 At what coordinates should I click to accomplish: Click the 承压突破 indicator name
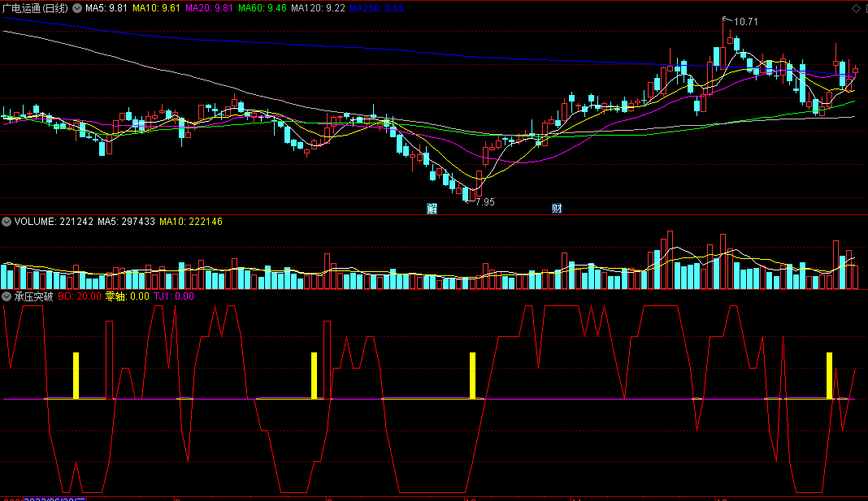[34, 296]
